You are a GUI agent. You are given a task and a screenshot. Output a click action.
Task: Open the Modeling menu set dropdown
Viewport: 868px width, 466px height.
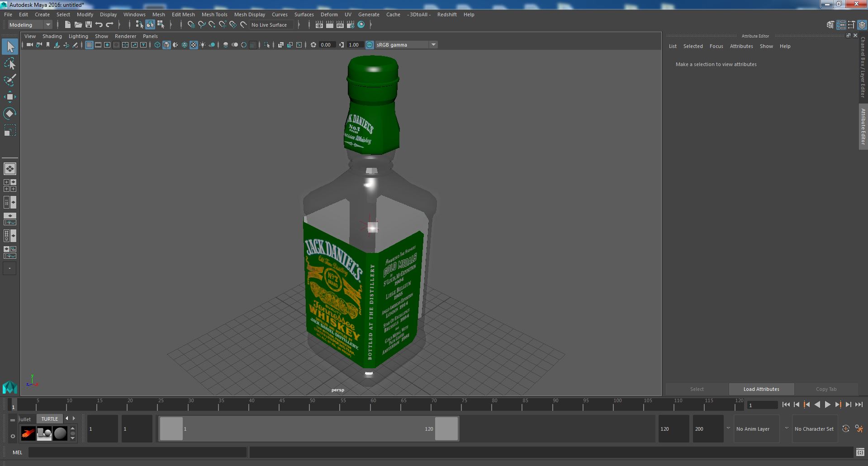30,25
